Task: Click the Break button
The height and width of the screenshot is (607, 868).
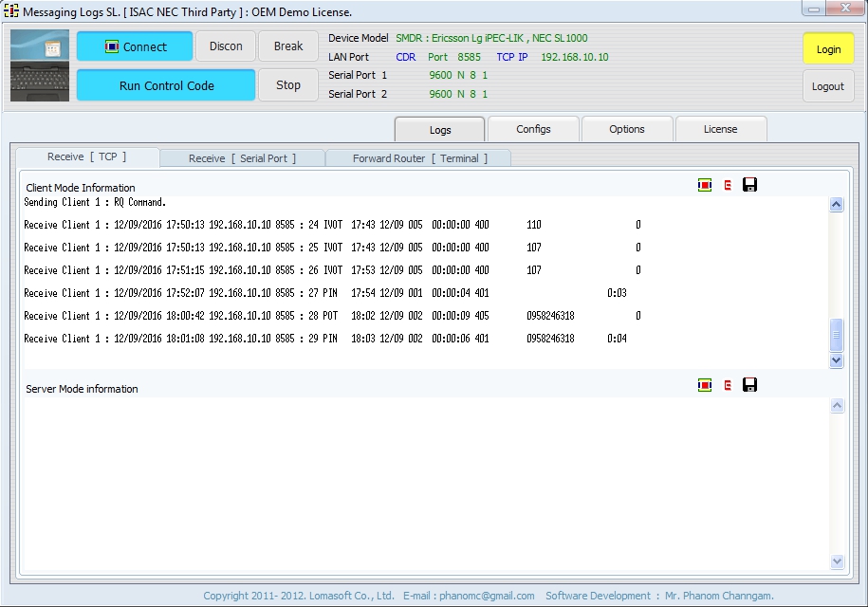Action: (x=288, y=46)
